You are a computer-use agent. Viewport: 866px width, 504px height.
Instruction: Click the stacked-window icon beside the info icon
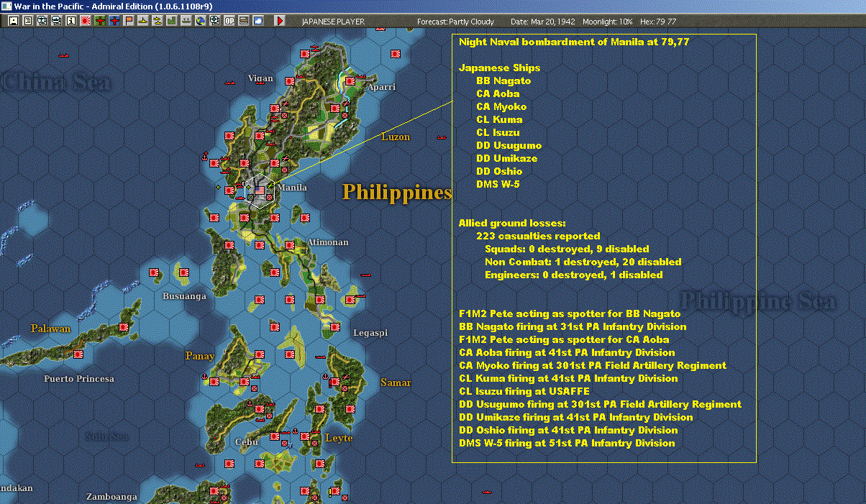click(x=56, y=21)
